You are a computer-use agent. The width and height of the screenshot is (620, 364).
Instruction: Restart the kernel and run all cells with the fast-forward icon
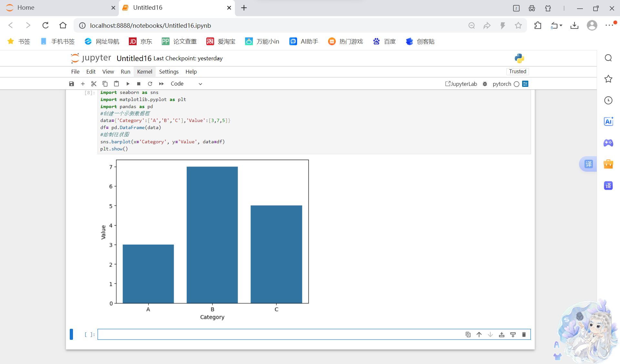click(161, 84)
